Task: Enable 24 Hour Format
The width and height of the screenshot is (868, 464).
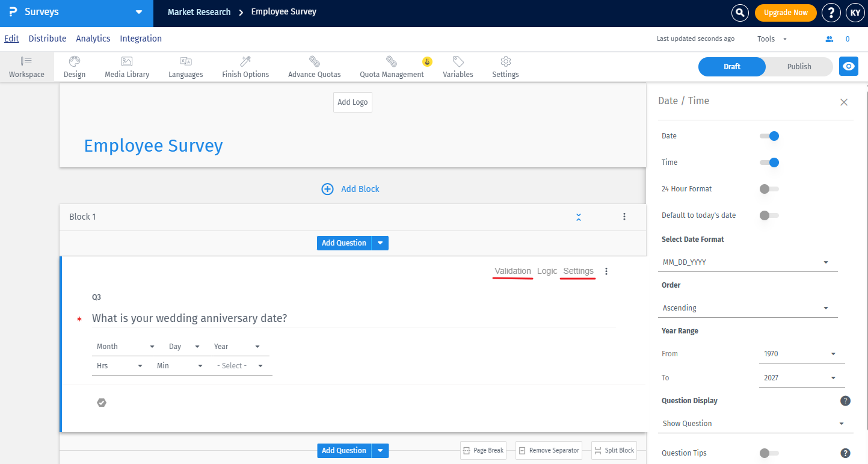Action: (769, 189)
